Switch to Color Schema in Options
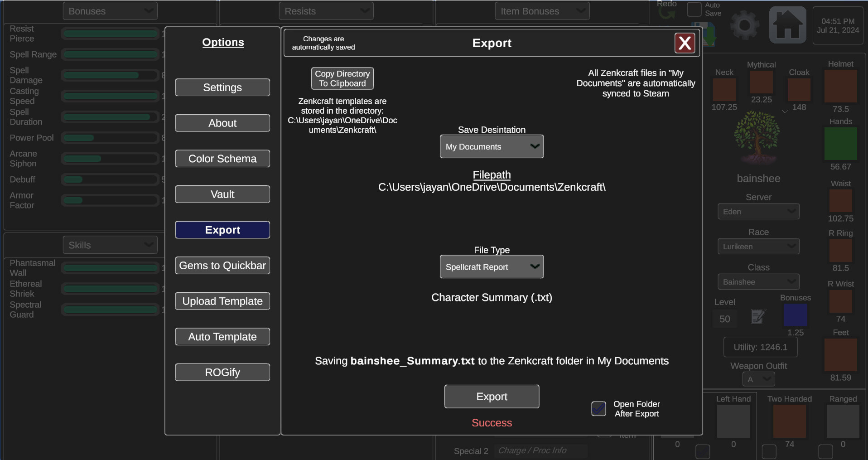The height and width of the screenshot is (460, 868). (x=222, y=159)
